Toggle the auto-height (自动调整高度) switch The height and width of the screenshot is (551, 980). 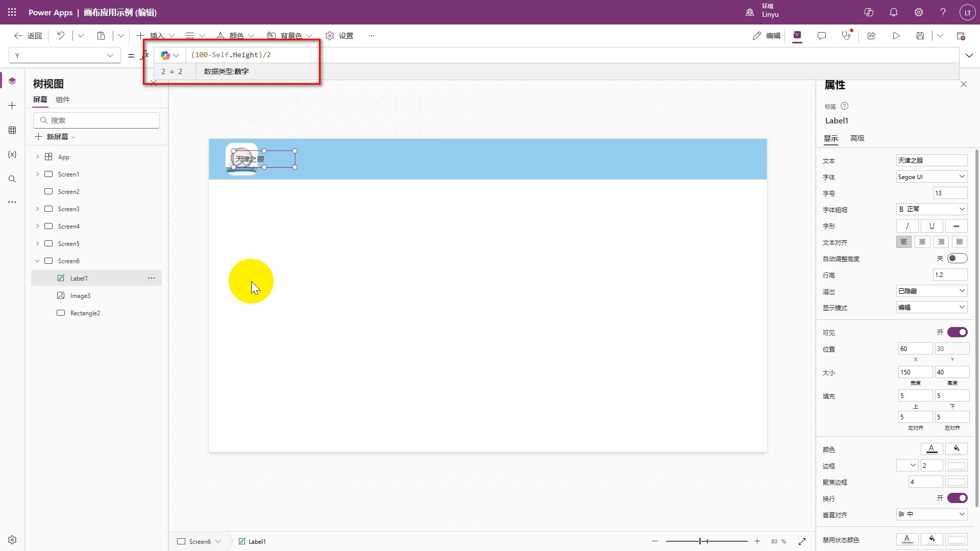(957, 259)
